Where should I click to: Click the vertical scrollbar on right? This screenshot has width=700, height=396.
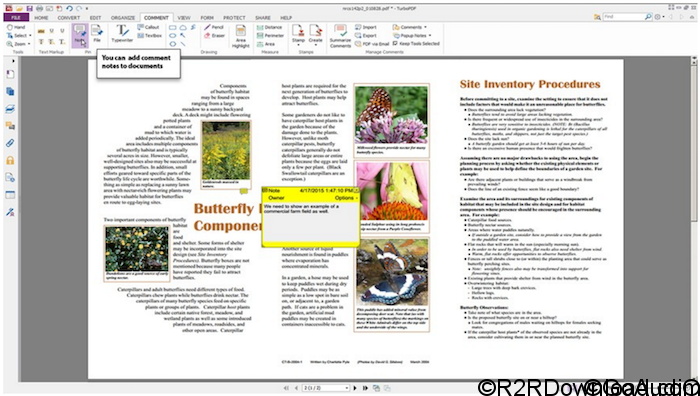[x=694, y=219]
